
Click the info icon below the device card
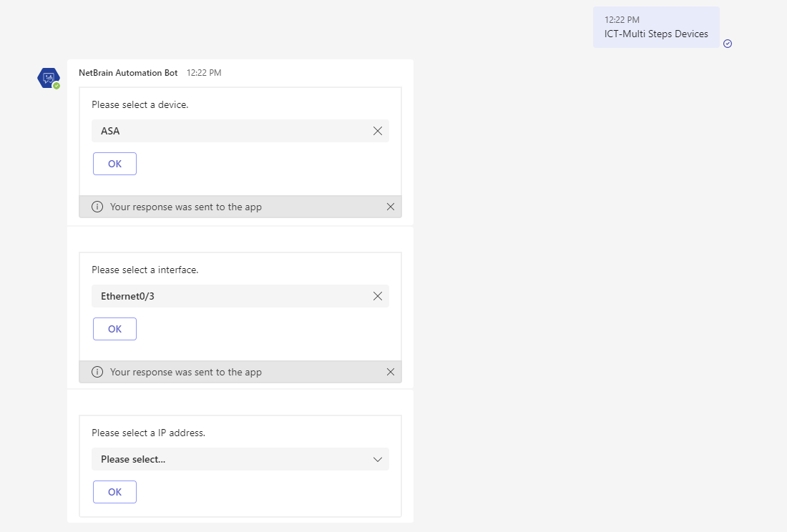pyautogui.click(x=97, y=207)
